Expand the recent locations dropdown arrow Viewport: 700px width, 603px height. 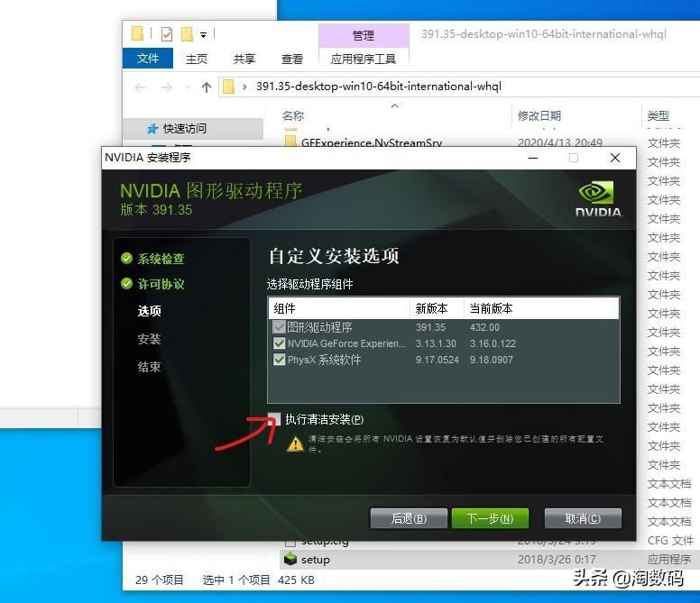tap(188, 87)
